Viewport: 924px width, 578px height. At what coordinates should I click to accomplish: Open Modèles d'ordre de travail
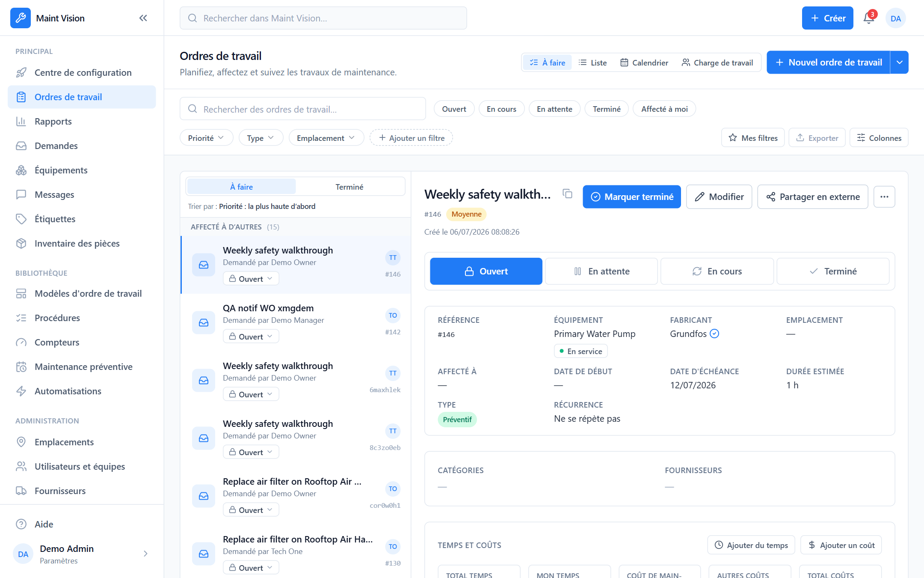pyautogui.click(x=82, y=293)
